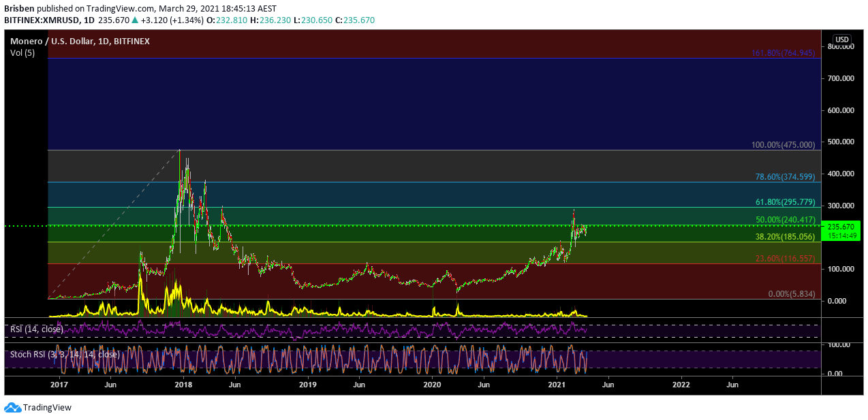
Task: Select the 0.00%(5.834) Fibonacci level label
Action: pyautogui.click(x=792, y=294)
